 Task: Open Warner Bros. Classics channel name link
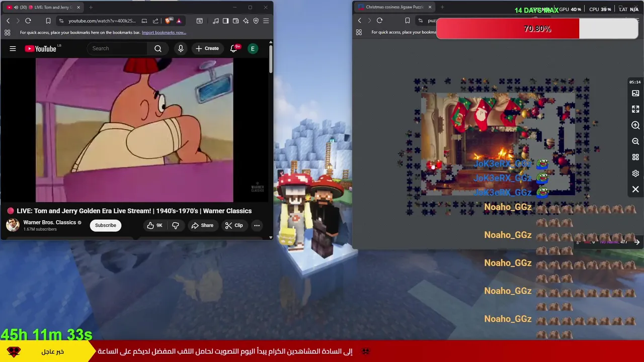[50, 222]
